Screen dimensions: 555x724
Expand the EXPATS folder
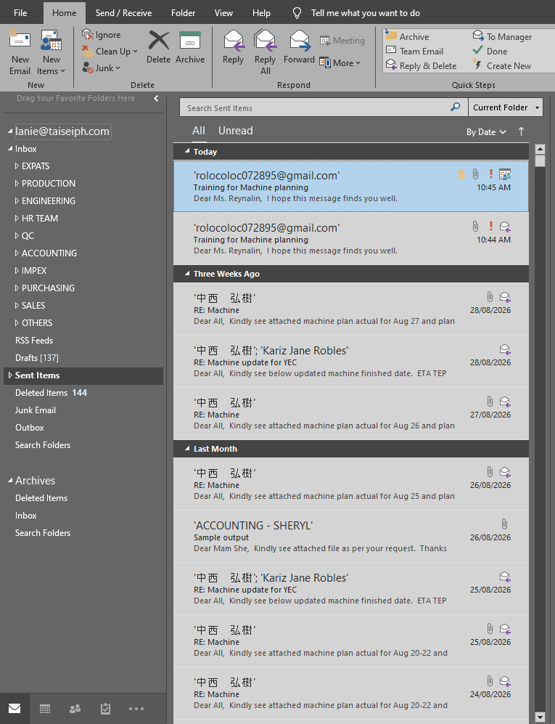(17, 166)
